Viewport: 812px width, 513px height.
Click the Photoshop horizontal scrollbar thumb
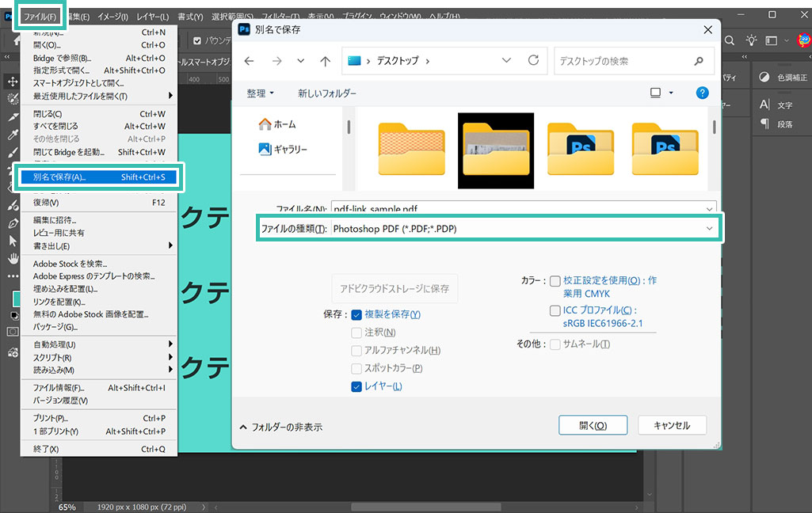tap(425, 507)
